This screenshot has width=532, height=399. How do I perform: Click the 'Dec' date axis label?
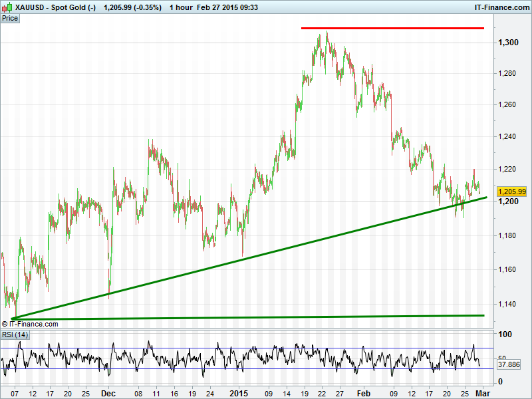[108, 394]
